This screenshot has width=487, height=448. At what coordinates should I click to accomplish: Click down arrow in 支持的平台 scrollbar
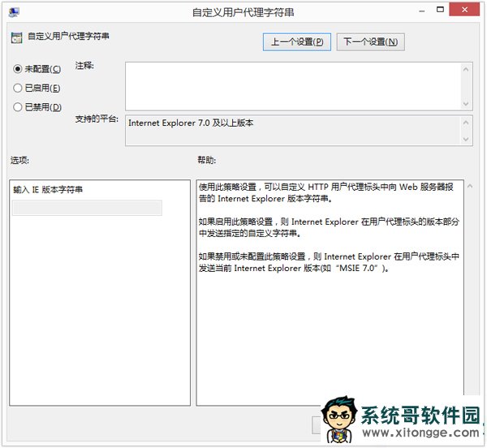pos(466,139)
